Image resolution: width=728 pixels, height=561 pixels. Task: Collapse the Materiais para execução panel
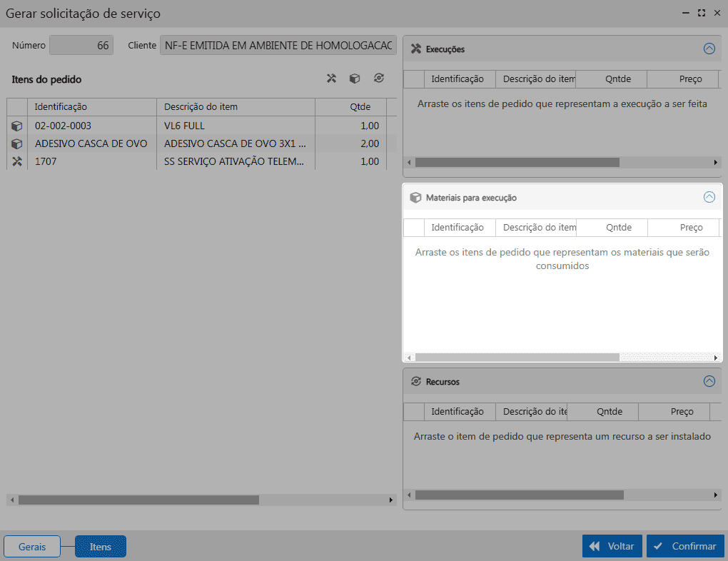(x=709, y=198)
